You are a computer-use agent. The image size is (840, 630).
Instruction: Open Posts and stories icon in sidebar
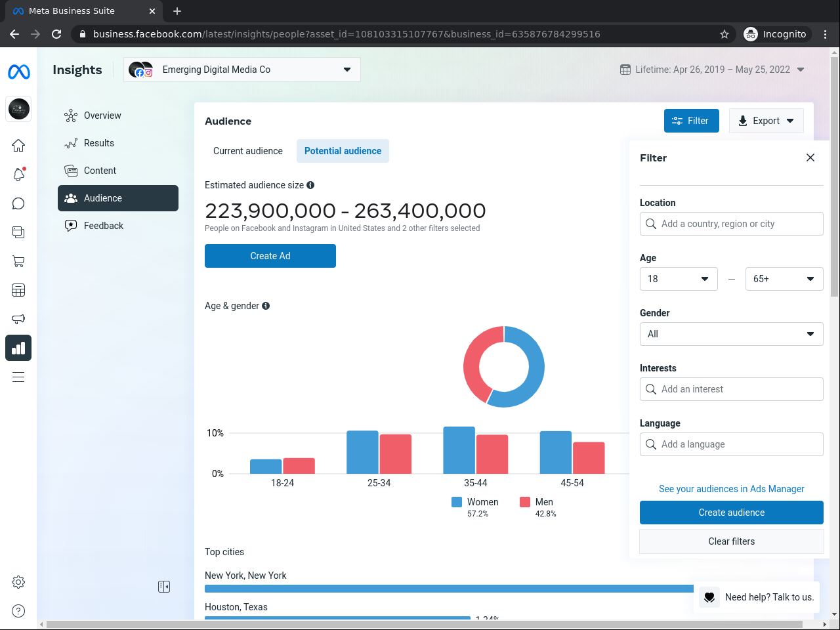coord(18,232)
